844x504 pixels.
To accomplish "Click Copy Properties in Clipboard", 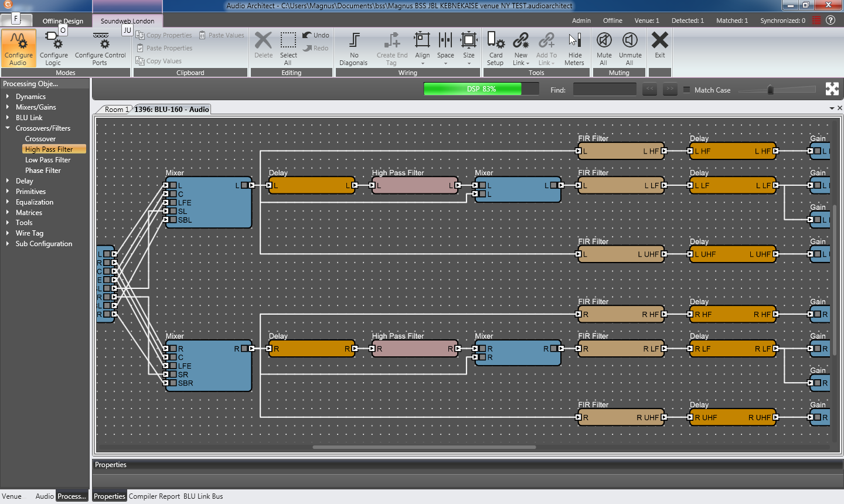I will [164, 35].
